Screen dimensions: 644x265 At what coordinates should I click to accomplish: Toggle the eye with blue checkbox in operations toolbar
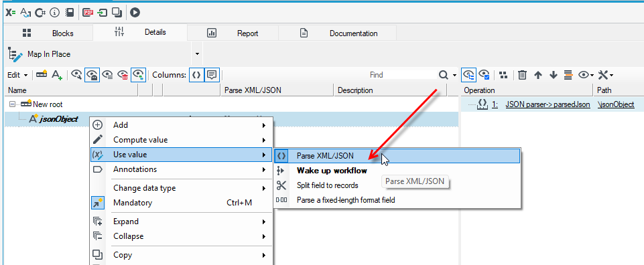tap(484, 75)
